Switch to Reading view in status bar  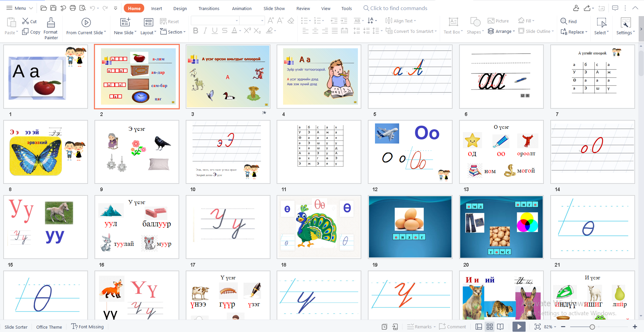click(500, 327)
